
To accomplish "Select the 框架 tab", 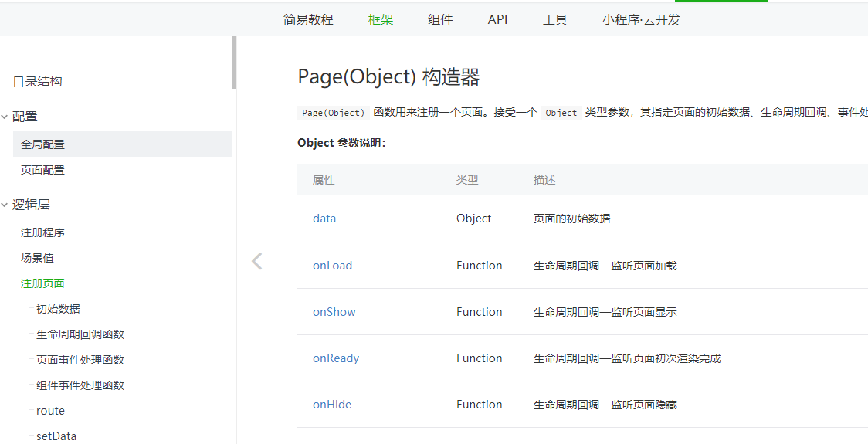I will pos(381,20).
